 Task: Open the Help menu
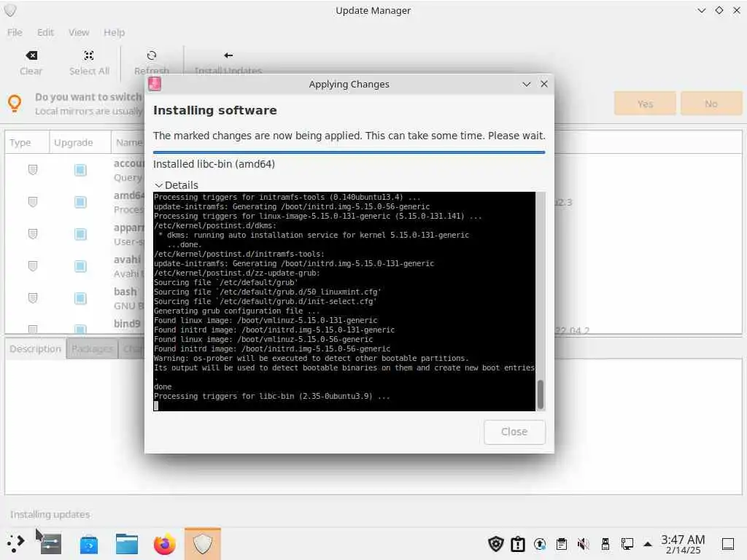tap(115, 32)
